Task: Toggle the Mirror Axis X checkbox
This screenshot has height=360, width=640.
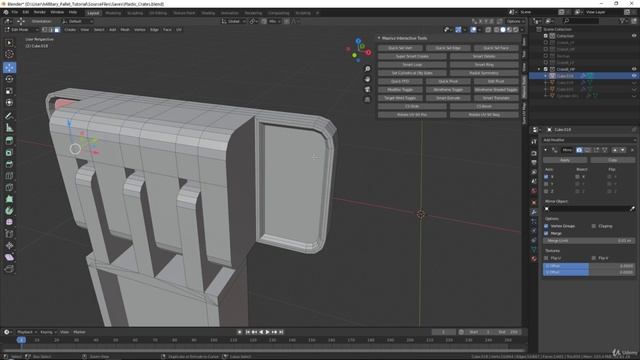Action: pyautogui.click(x=547, y=177)
